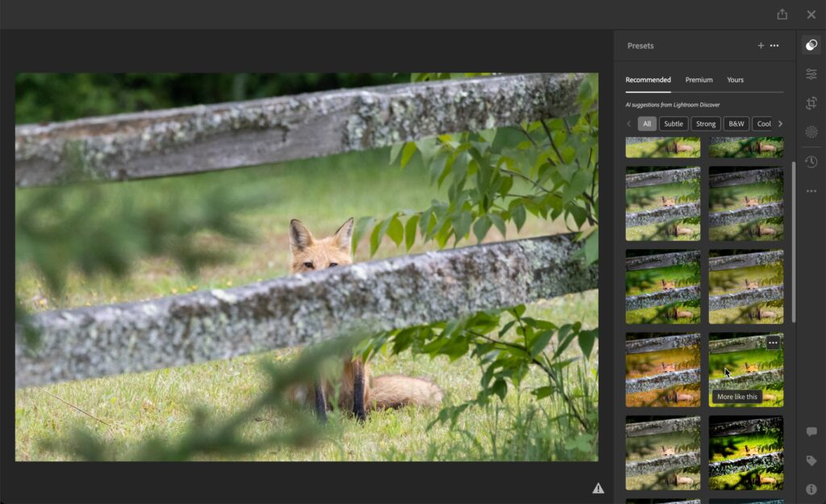Open the Masking tool in the sidebar
The height and width of the screenshot is (504, 826).
click(x=811, y=132)
